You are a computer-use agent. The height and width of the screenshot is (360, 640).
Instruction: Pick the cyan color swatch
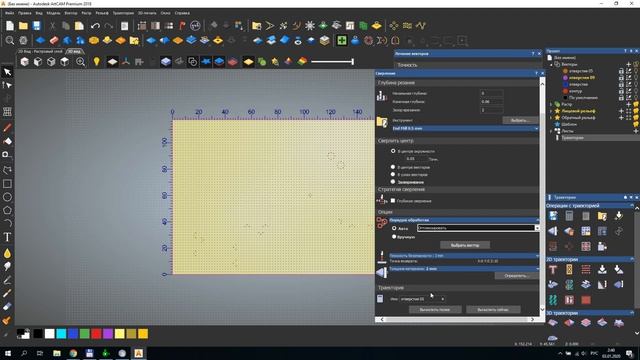[61, 334]
